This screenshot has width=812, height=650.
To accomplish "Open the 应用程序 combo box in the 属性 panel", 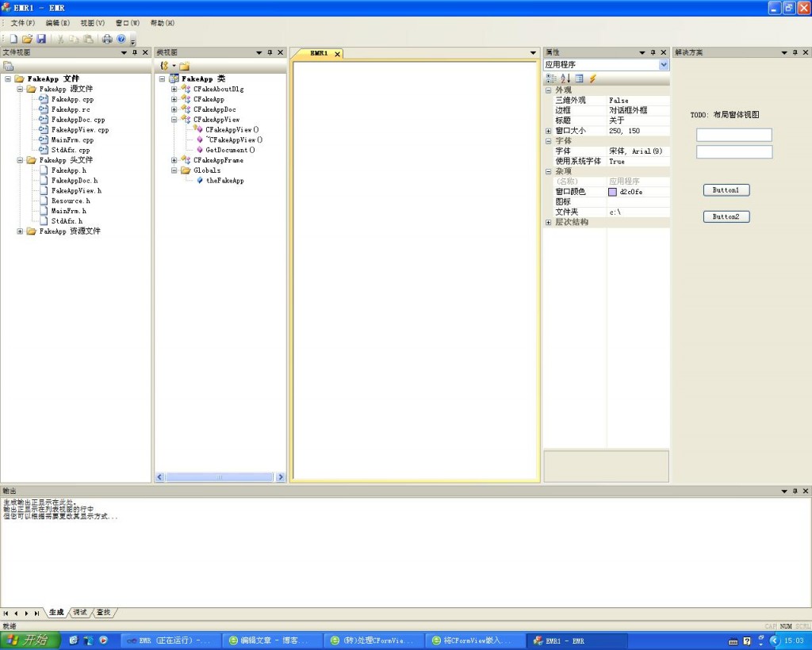I will [664, 65].
